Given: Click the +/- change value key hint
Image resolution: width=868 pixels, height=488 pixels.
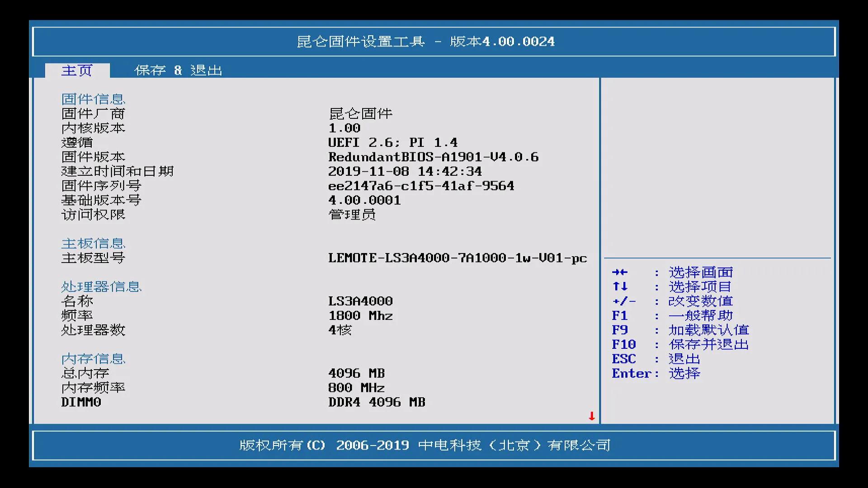Looking at the screenshot, I should [x=624, y=301].
